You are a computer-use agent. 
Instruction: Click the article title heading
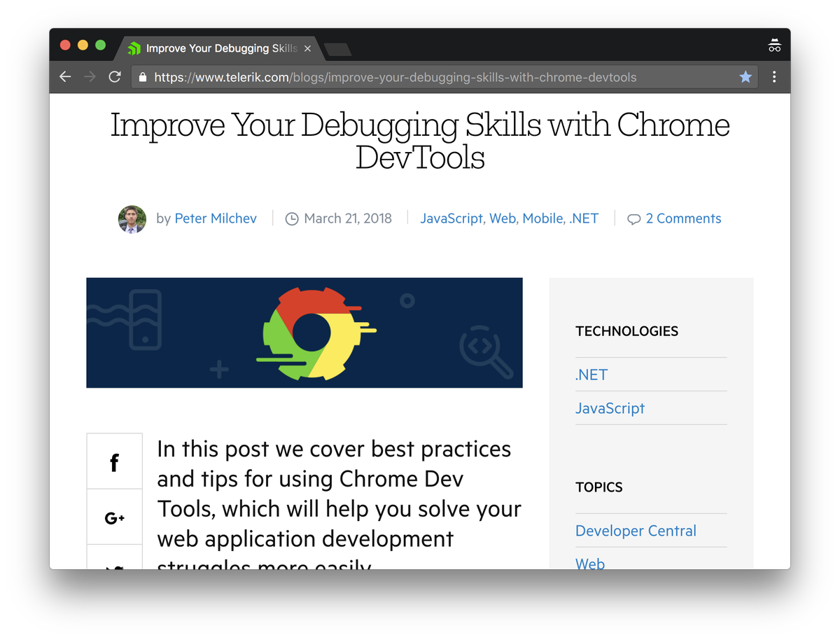(420, 140)
